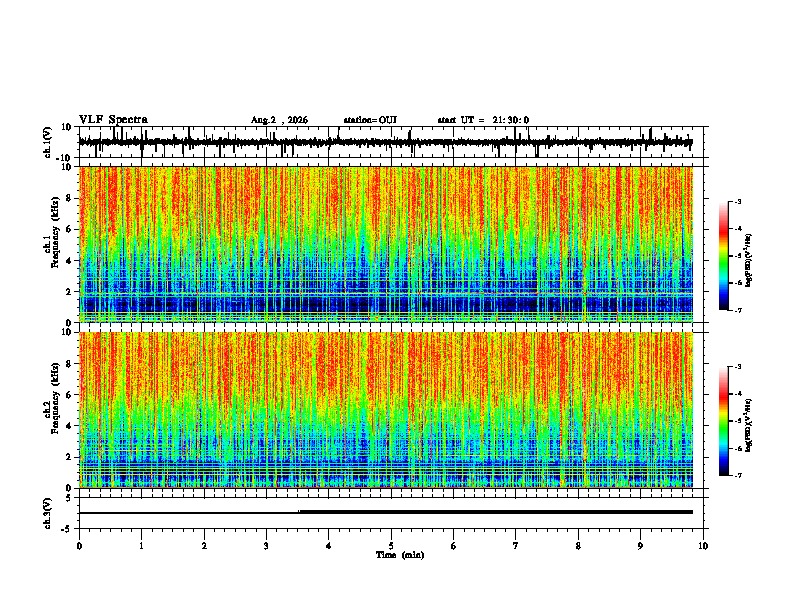Image resolution: width=792 pixels, height=612 pixels.
Task: Click the 'start UT = 21:30:0' label
Action: click(483, 120)
